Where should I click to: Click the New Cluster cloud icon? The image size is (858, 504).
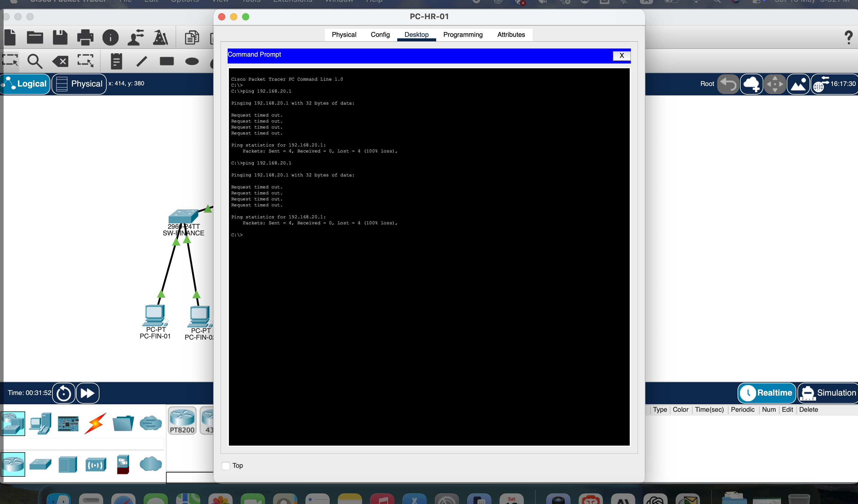click(x=751, y=84)
